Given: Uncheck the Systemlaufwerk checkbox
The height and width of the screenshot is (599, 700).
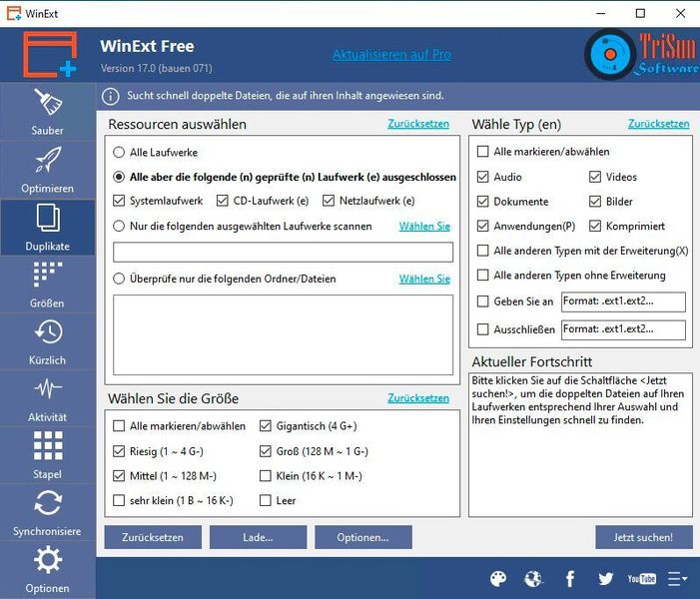Looking at the screenshot, I should coord(119,201).
